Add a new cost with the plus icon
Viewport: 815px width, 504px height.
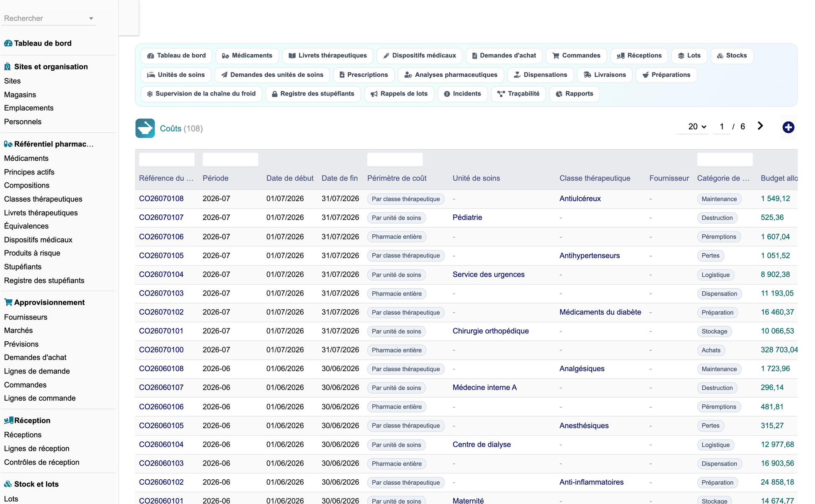click(x=788, y=127)
